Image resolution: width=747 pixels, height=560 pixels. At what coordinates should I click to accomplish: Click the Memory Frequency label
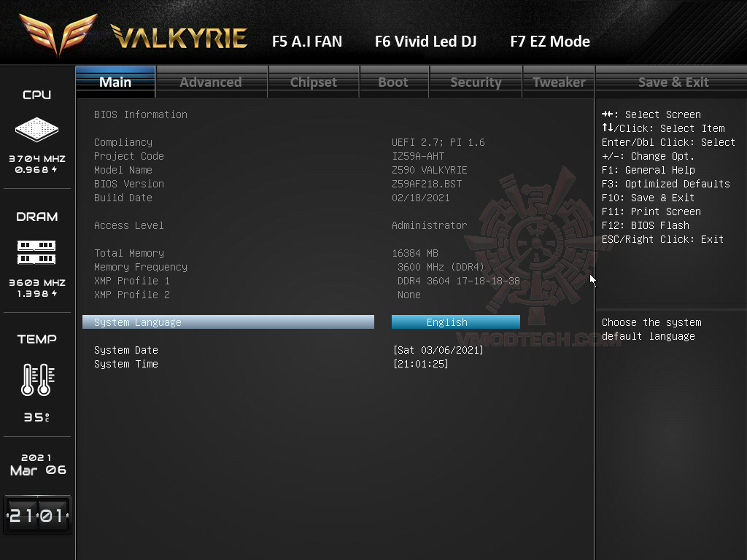click(x=141, y=267)
